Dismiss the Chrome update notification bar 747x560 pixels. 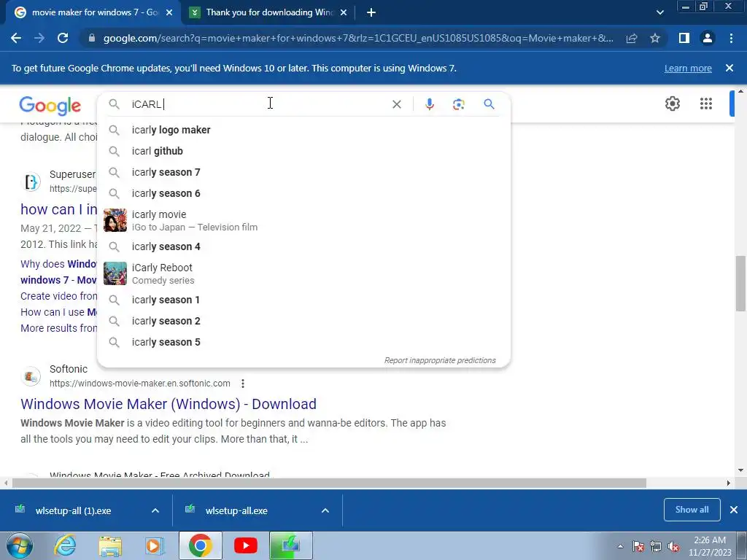point(729,68)
